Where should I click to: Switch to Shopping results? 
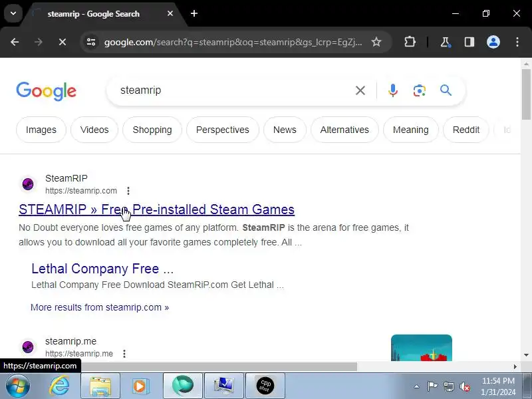pyautogui.click(x=152, y=130)
